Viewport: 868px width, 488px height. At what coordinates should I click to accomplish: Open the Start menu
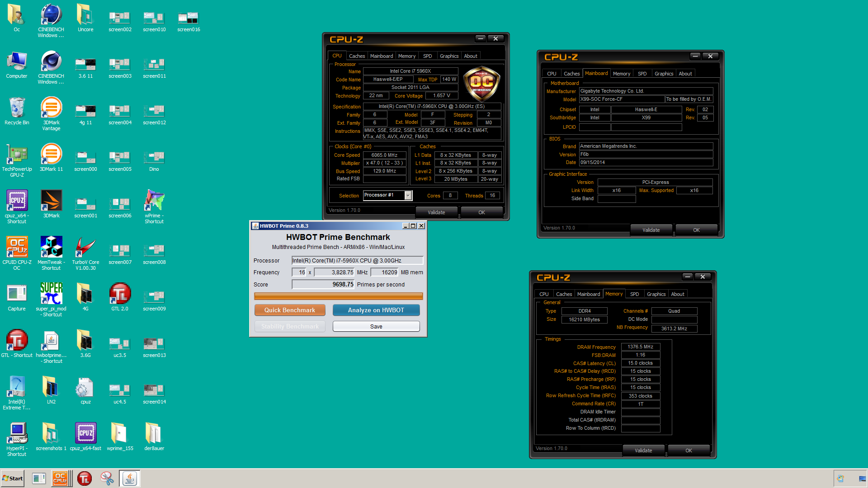tap(13, 478)
